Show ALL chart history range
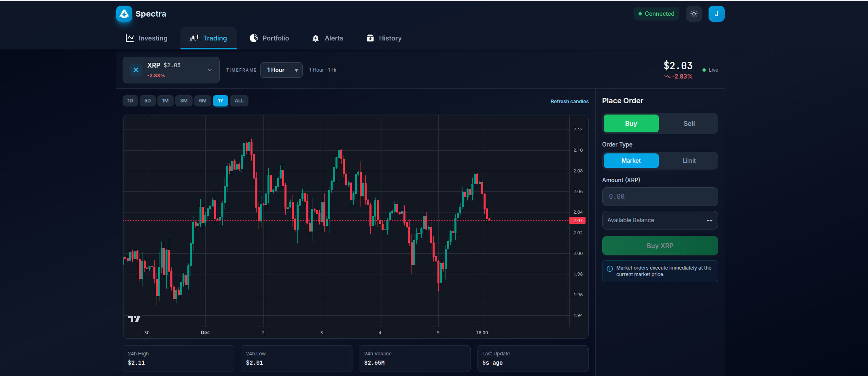 pyautogui.click(x=239, y=101)
